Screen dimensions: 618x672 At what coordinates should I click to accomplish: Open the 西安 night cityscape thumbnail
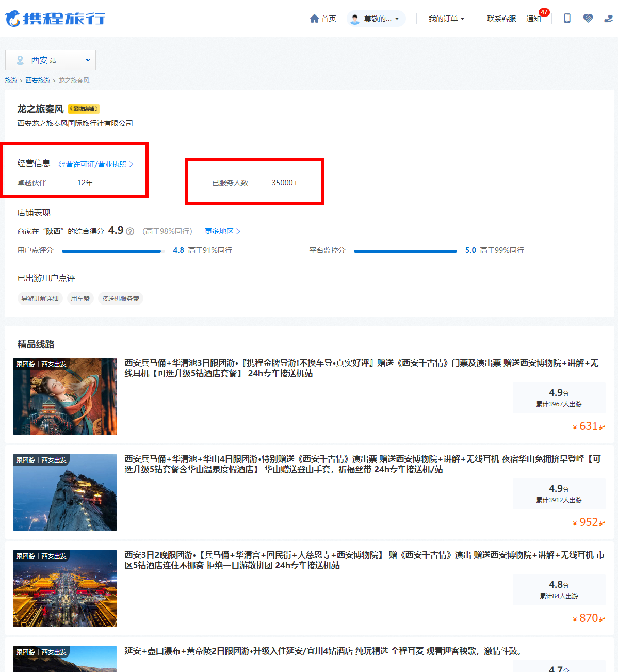(x=65, y=588)
